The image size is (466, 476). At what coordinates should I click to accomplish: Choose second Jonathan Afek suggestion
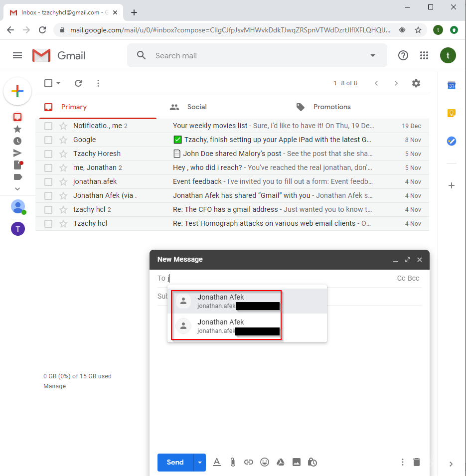click(x=247, y=326)
